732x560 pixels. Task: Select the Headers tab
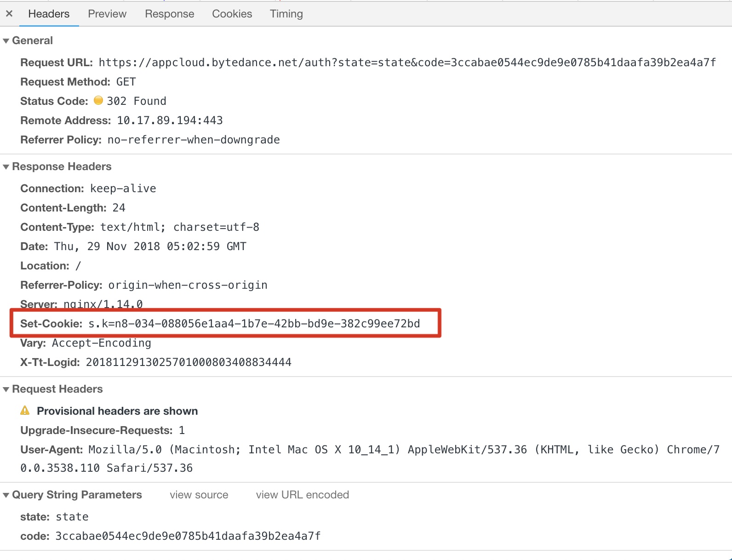click(49, 14)
